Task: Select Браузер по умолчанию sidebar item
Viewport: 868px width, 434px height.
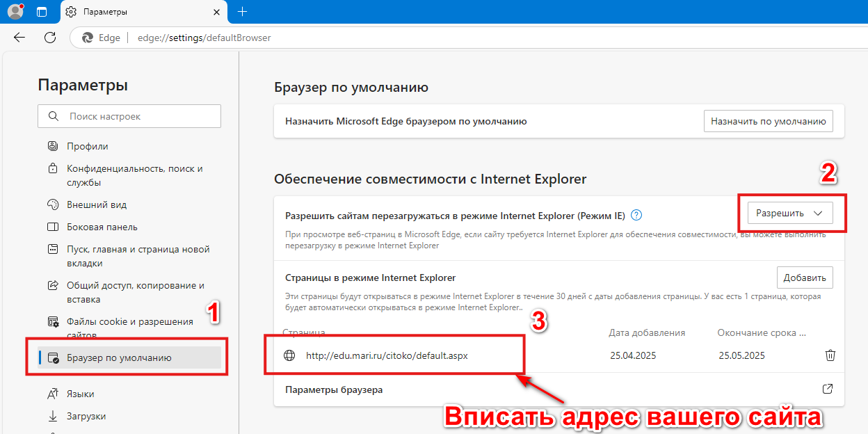Action: [x=119, y=358]
